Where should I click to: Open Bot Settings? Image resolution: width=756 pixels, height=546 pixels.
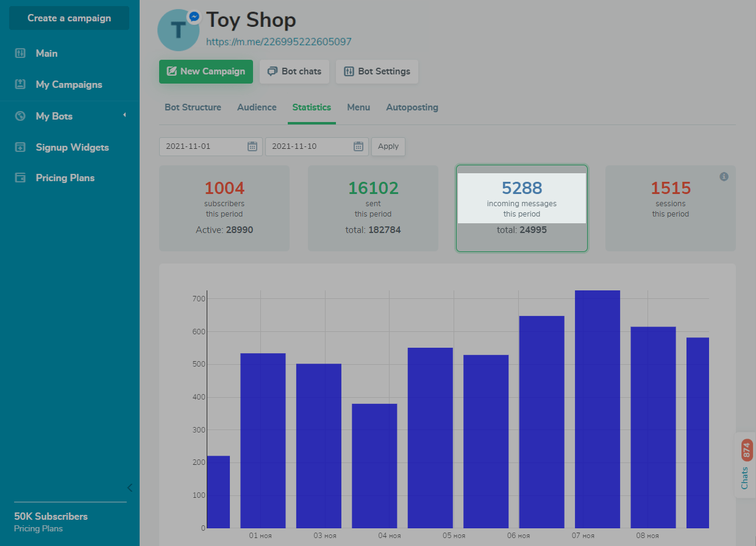pyautogui.click(x=377, y=71)
